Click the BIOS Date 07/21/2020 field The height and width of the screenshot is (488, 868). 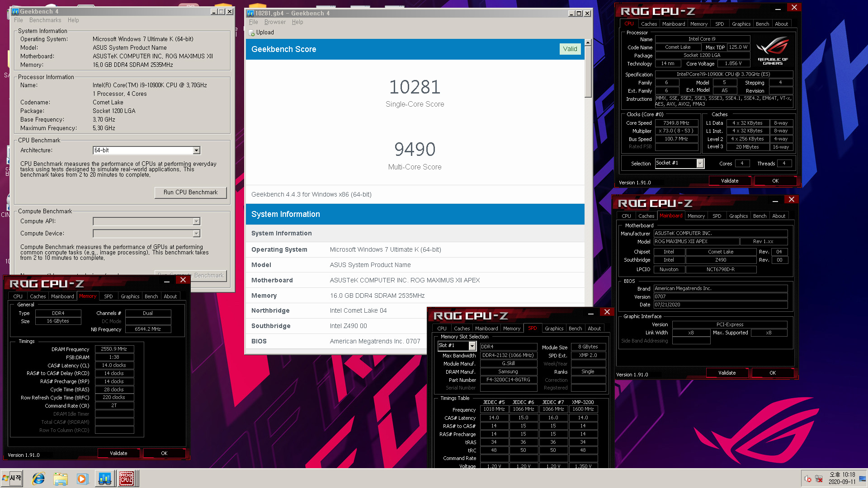pos(720,305)
